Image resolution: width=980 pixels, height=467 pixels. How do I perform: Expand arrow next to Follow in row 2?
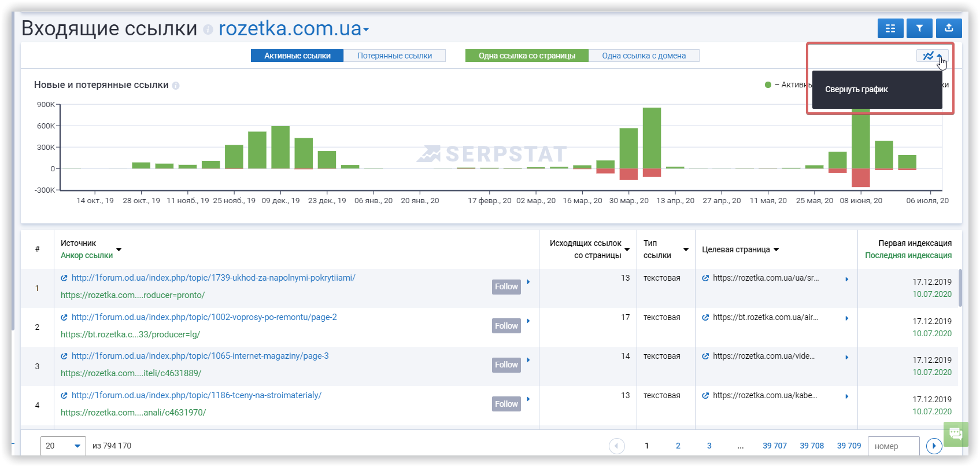tap(528, 321)
